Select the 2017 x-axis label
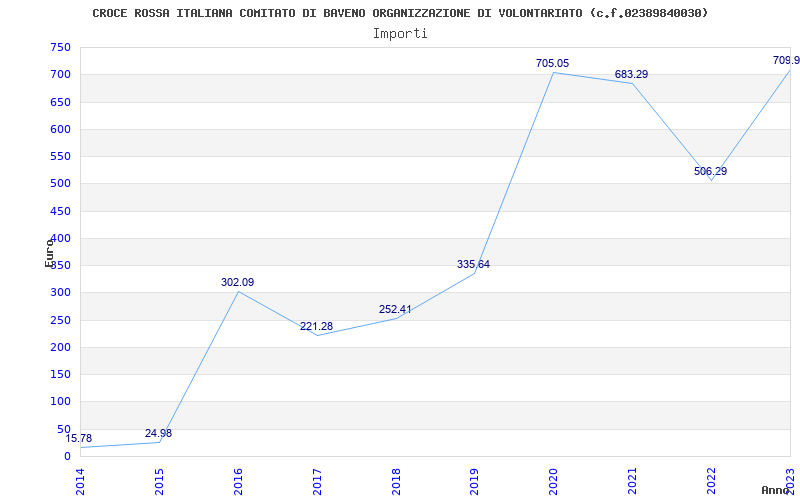Viewport: 800px width, 500px height. pyautogui.click(x=317, y=482)
